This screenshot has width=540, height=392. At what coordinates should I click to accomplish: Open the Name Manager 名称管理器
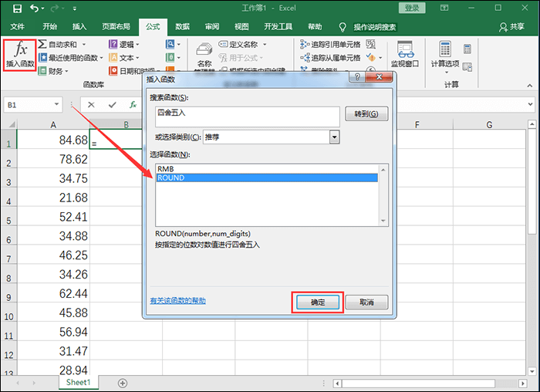point(204,57)
